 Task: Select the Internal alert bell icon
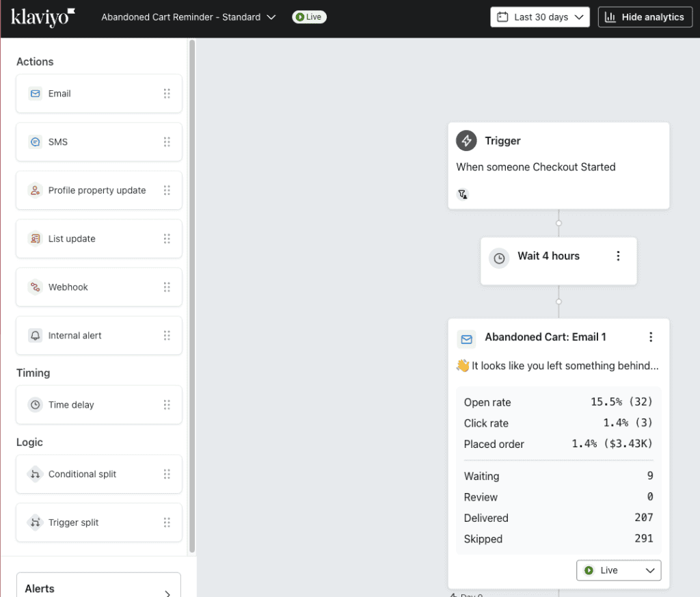point(36,335)
